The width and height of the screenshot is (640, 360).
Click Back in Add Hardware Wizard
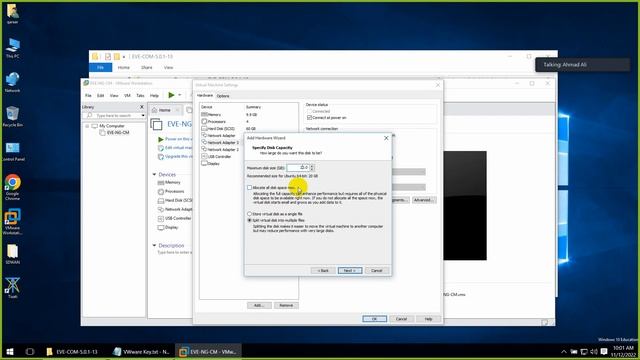[323, 271]
